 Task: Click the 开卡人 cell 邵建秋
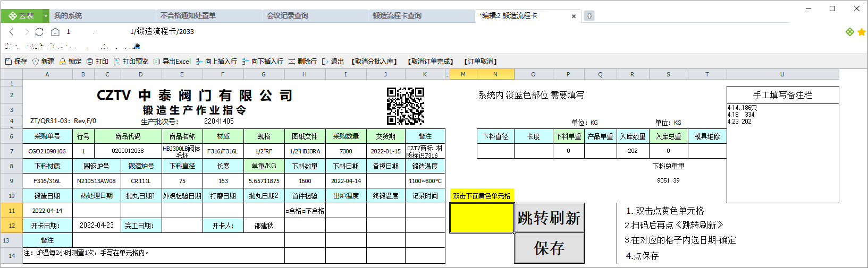(x=264, y=226)
